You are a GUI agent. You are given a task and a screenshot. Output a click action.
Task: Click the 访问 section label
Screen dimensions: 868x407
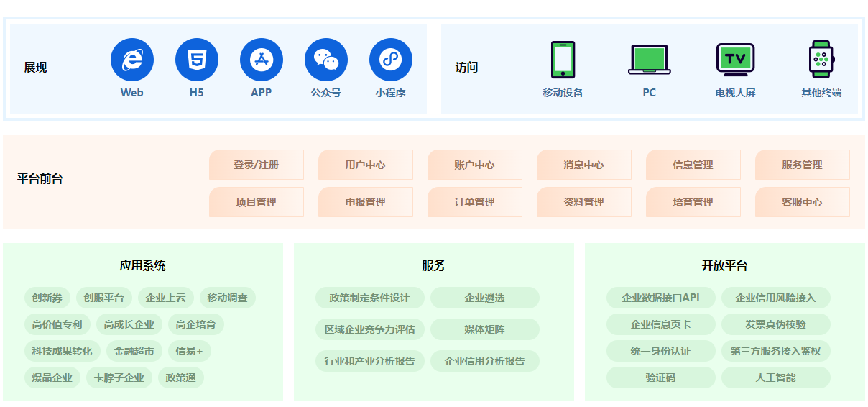point(466,68)
